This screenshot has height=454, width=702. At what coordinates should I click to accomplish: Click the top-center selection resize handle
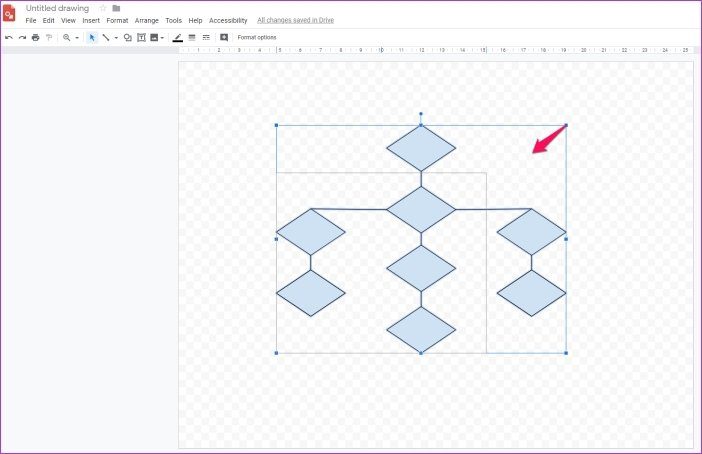[420, 125]
